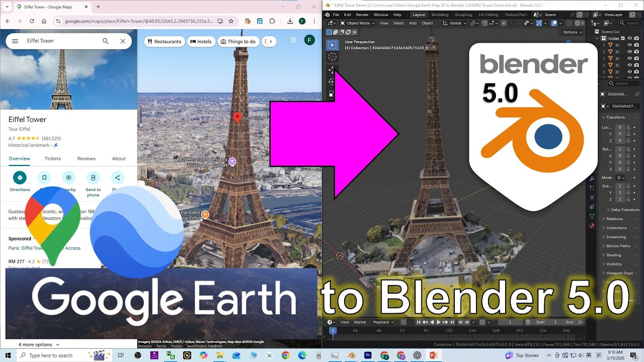Select the Restaurants chip on the map
644x362 pixels.
(x=164, y=42)
